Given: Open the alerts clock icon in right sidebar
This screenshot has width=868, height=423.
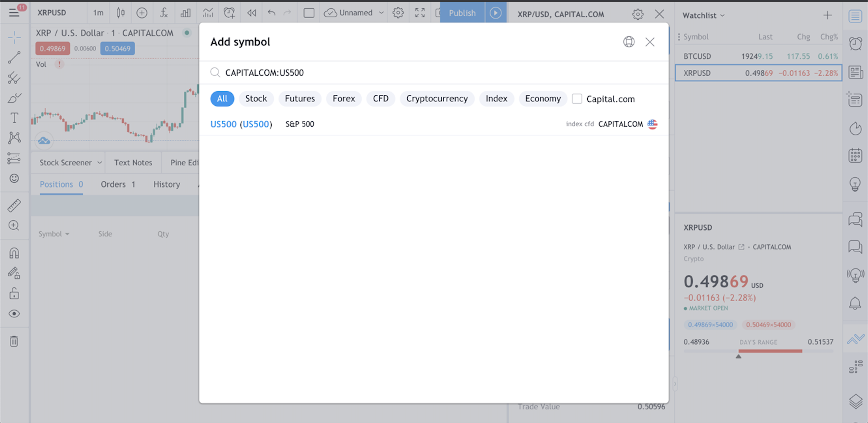Looking at the screenshot, I should tap(855, 44).
